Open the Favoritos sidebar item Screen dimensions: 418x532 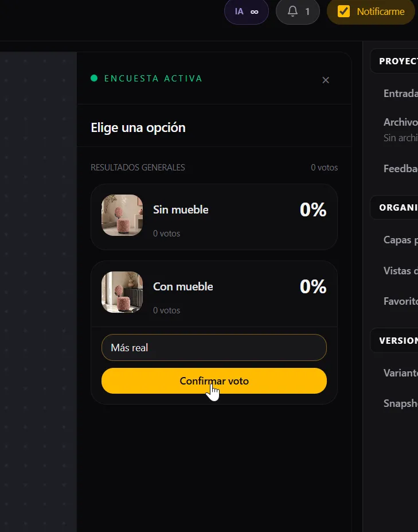tap(400, 301)
